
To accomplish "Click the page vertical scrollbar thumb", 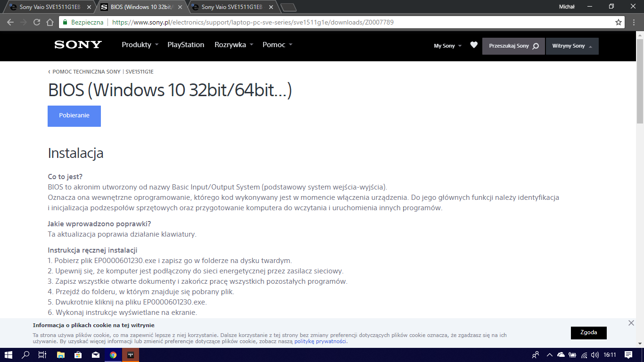I will pyautogui.click(x=640, y=80).
